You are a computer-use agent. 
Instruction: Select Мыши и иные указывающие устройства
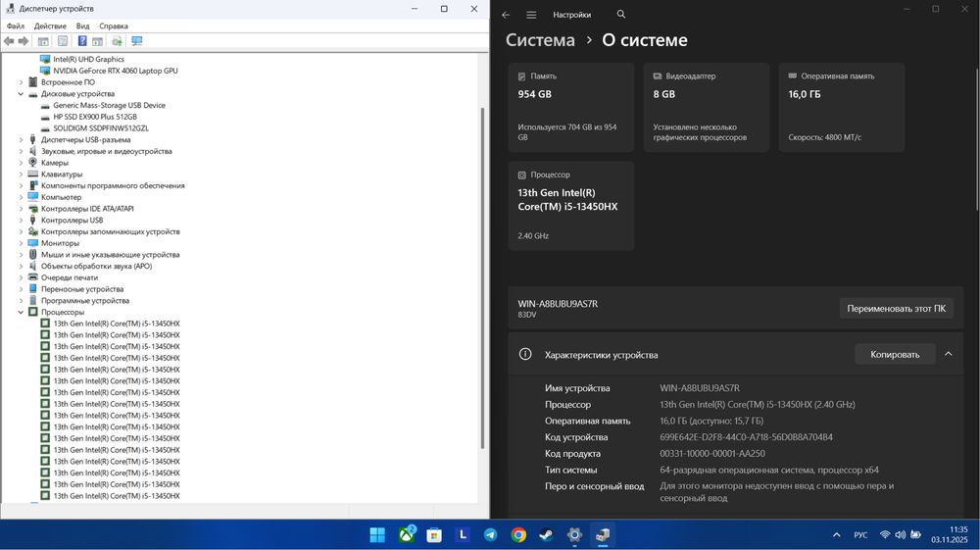110,254
